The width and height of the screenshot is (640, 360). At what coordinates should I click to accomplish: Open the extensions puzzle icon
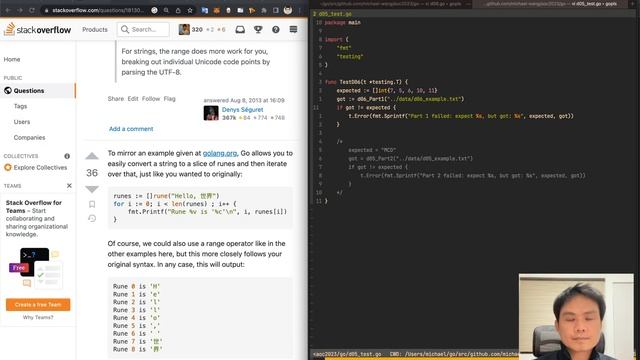tap(264, 10)
